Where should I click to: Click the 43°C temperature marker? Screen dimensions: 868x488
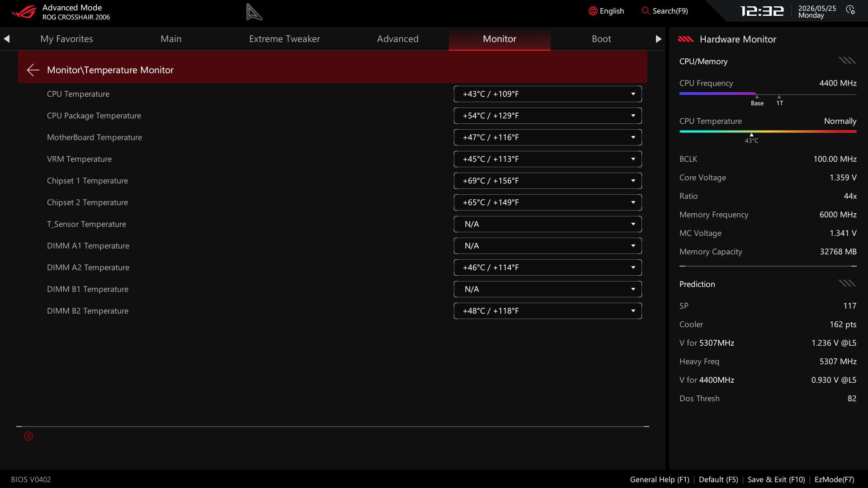point(751,139)
